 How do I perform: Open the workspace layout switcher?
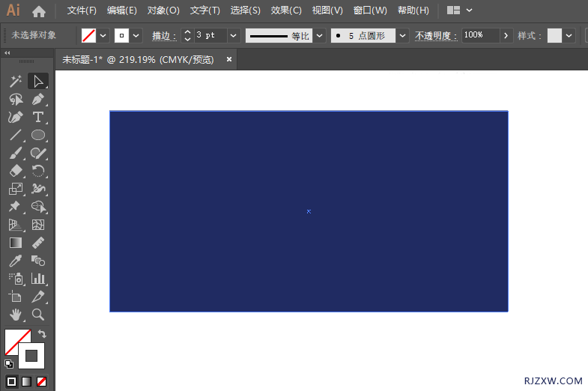coord(459,10)
